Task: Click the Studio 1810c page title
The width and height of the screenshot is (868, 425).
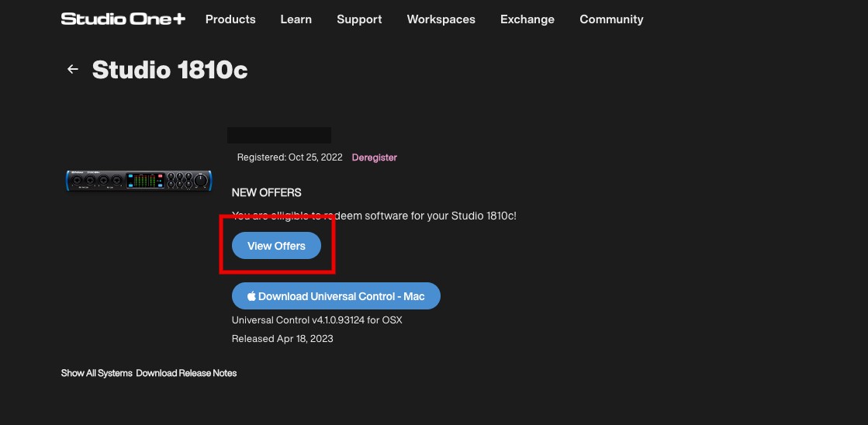Action: tap(170, 70)
